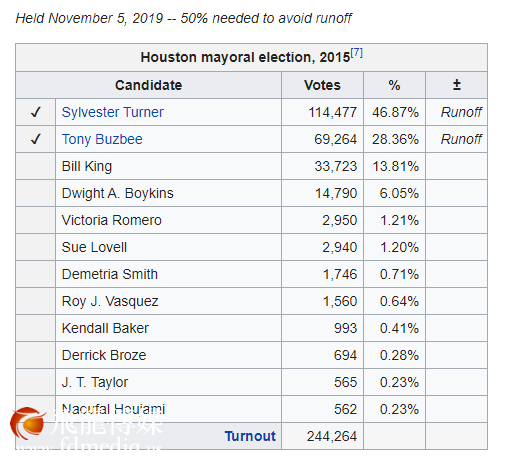Select the Demetria Smith name cell
The width and height of the screenshot is (505, 465).
point(168,274)
